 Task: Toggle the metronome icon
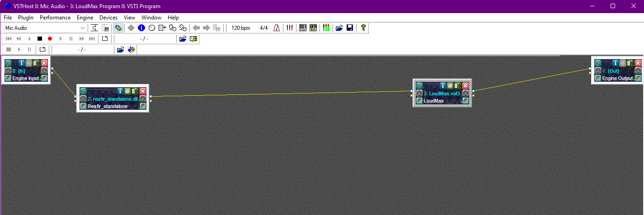(276, 28)
